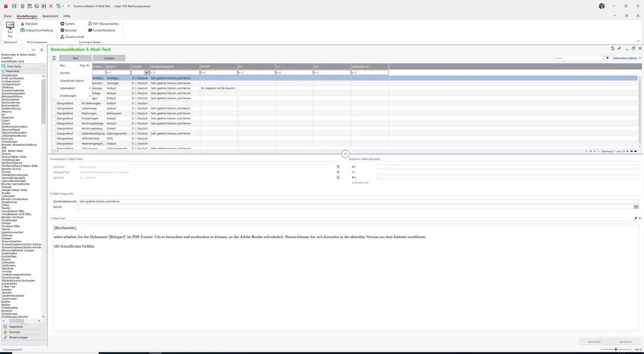
Task: Open the Hilfe menu
Action: point(67,16)
